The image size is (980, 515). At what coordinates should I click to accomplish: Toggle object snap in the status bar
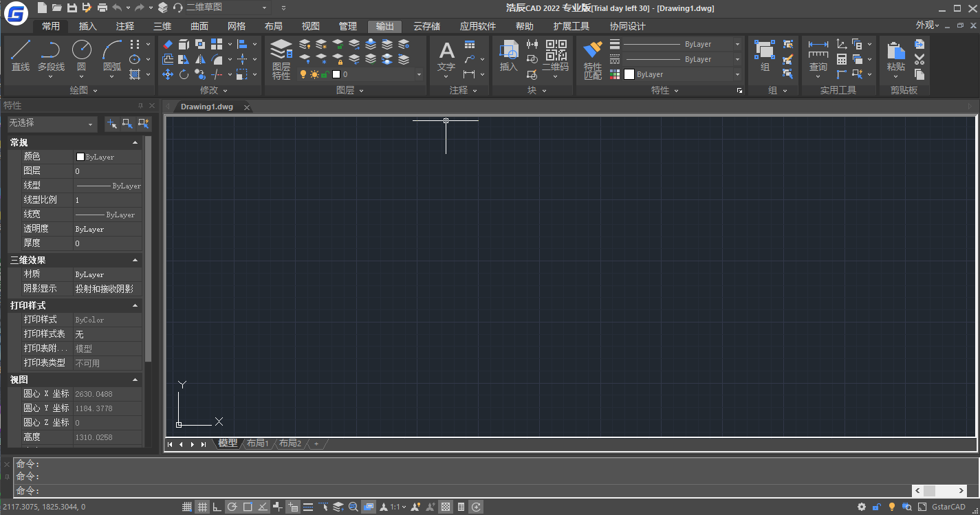[x=248, y=507]
